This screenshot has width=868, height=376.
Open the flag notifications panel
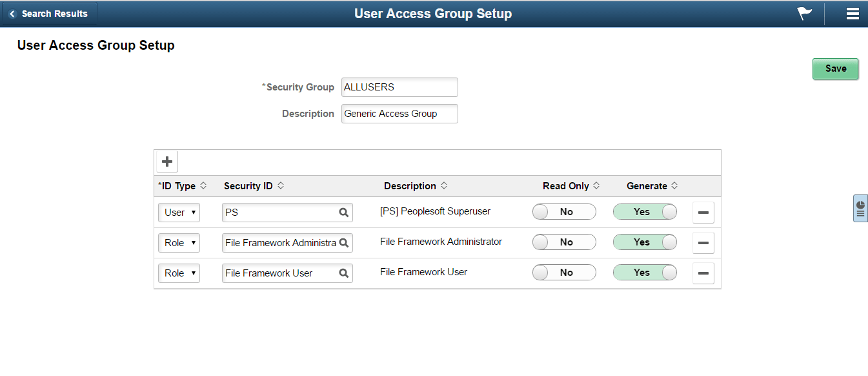[803, 13]
